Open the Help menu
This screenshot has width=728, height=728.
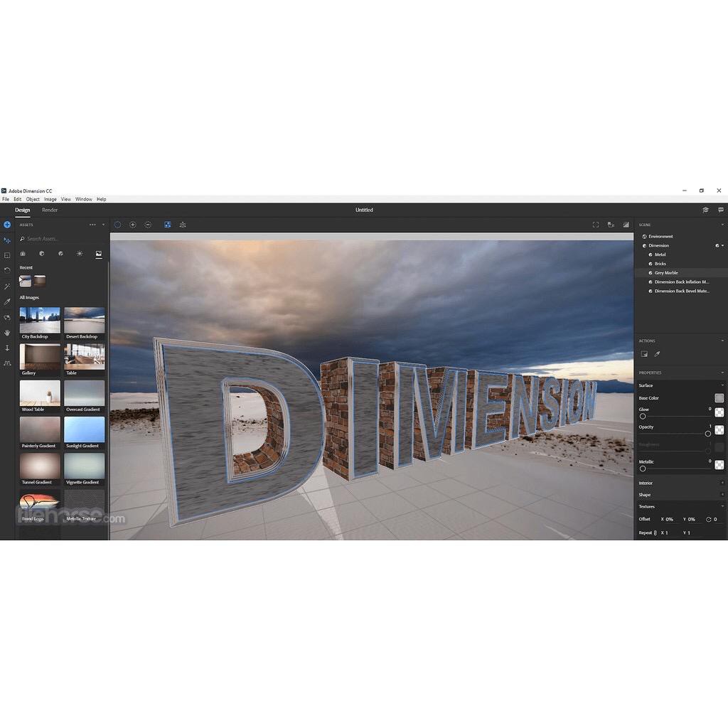click(101, 199)
